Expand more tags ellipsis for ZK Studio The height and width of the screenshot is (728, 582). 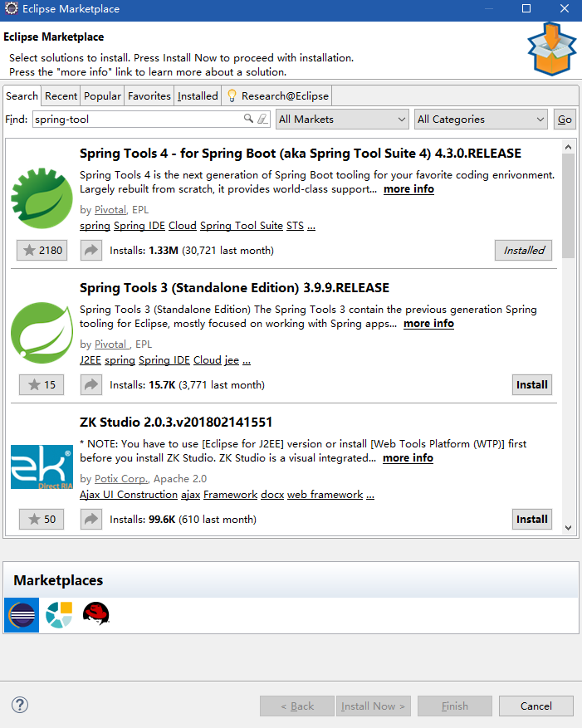pos(370,496)
